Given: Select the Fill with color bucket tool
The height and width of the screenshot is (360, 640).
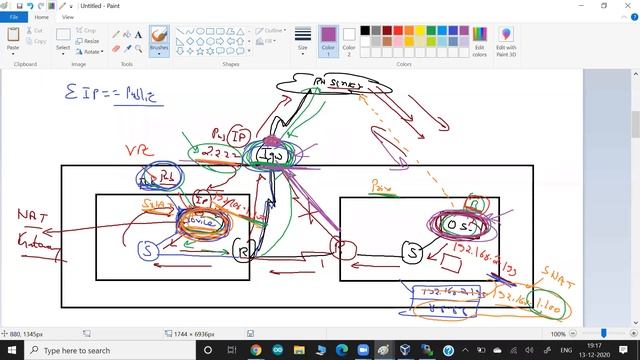Looking at the screenshot, I should point(127,35).
